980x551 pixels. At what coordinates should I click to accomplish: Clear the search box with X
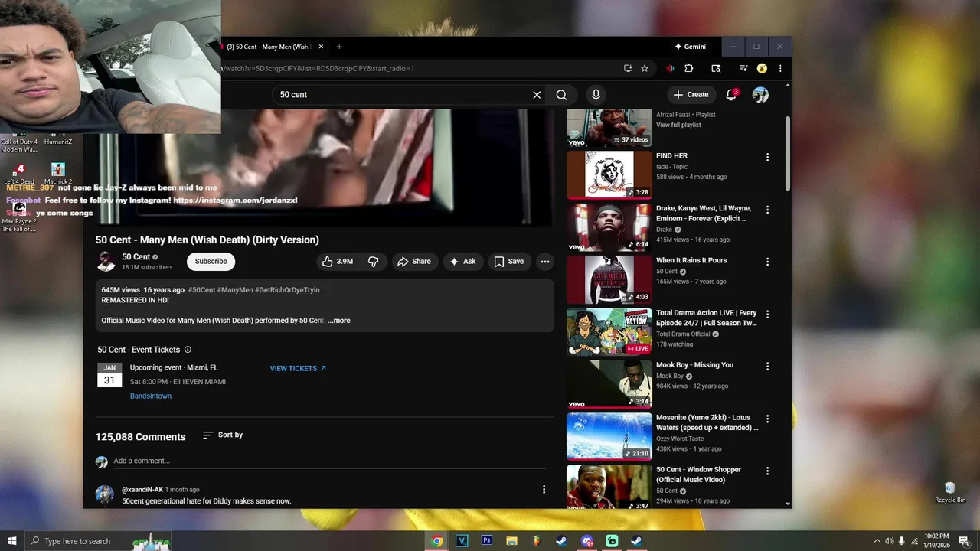coord(537,95)
